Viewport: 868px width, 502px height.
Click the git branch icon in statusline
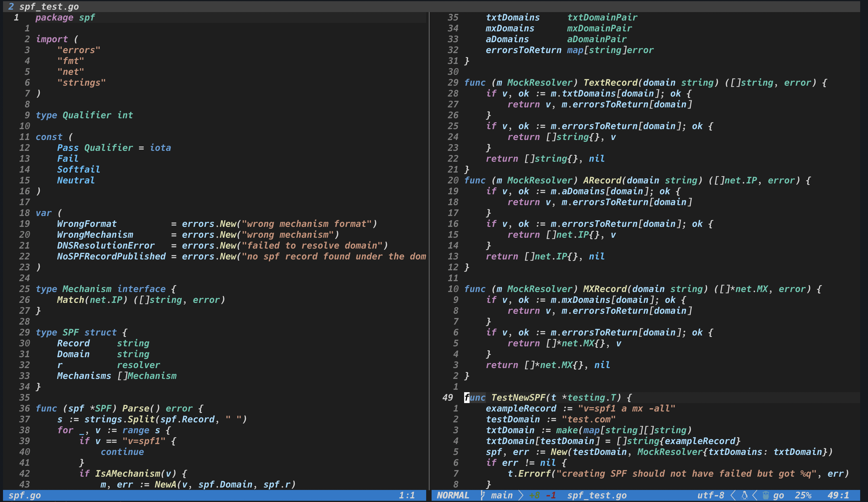[x=483, y=495]
